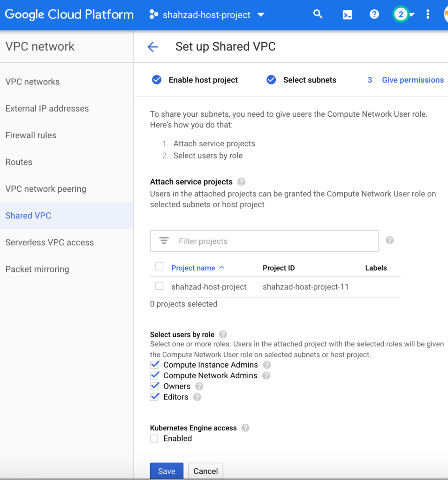Click the 0 projects selected text
The width and height of the screenshot is (448, 480).
[183, 304]
